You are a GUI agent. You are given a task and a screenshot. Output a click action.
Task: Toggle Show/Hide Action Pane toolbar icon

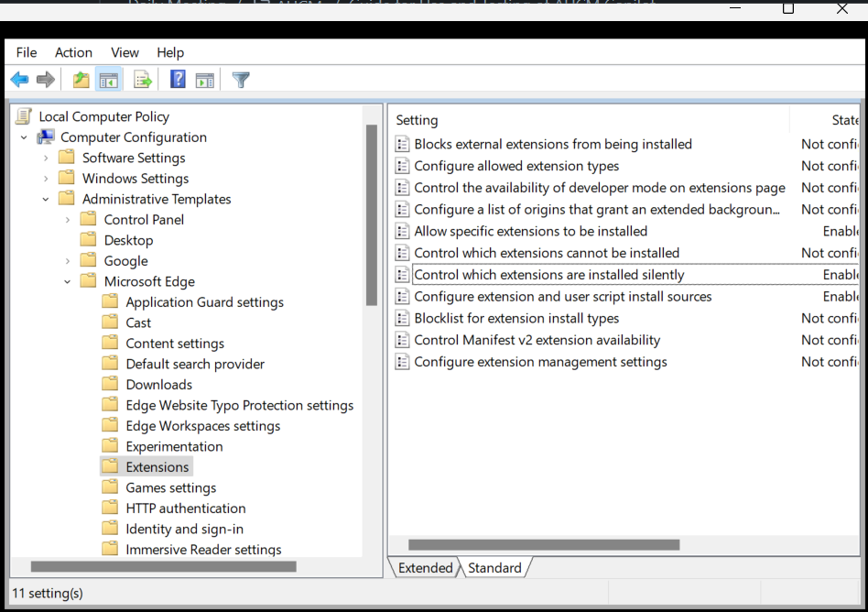pyautogui.click(x=205, y=81)
